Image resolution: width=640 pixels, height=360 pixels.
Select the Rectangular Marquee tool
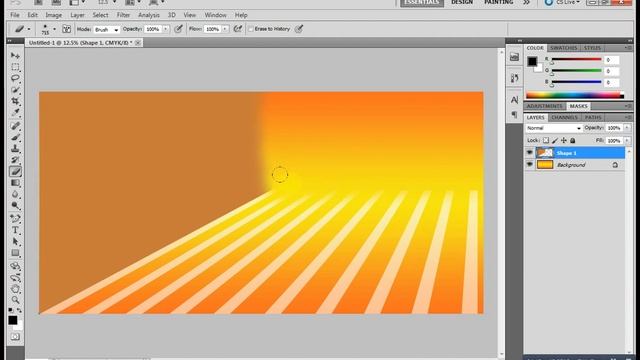[x=16, y=67]
